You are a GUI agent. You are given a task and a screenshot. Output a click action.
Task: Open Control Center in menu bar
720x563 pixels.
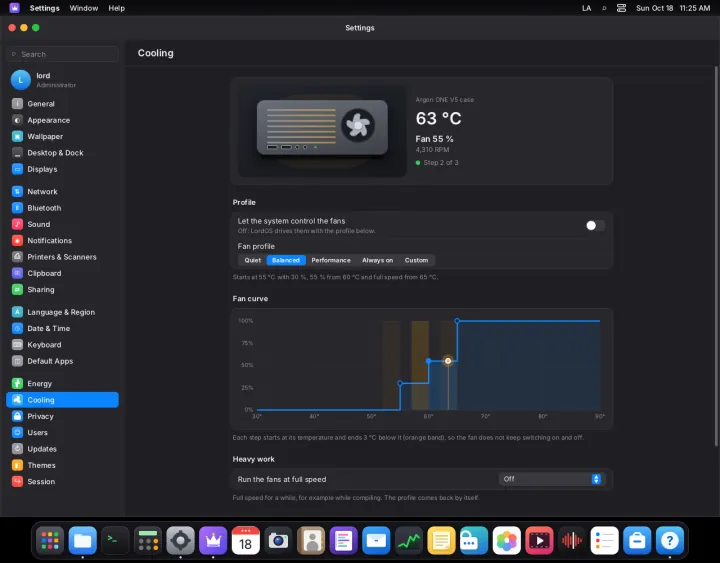click(621, 8)
